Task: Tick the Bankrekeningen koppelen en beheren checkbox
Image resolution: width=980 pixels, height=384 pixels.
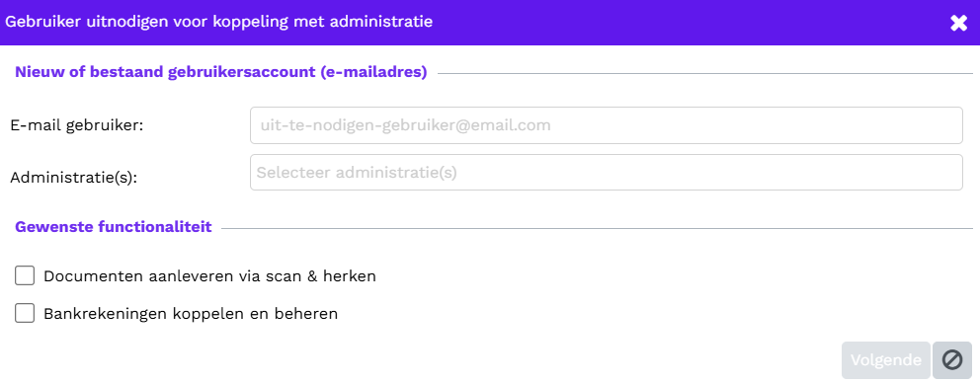Action: point(25,313)
